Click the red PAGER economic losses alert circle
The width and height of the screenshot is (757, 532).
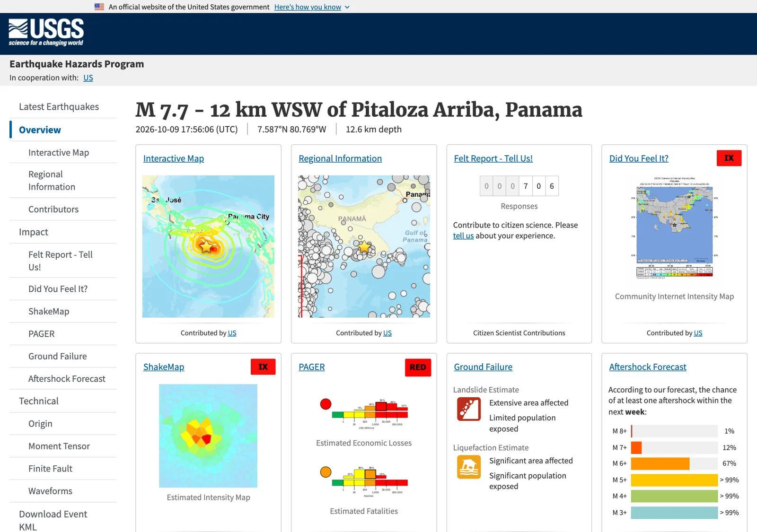[x=326, y=404]
